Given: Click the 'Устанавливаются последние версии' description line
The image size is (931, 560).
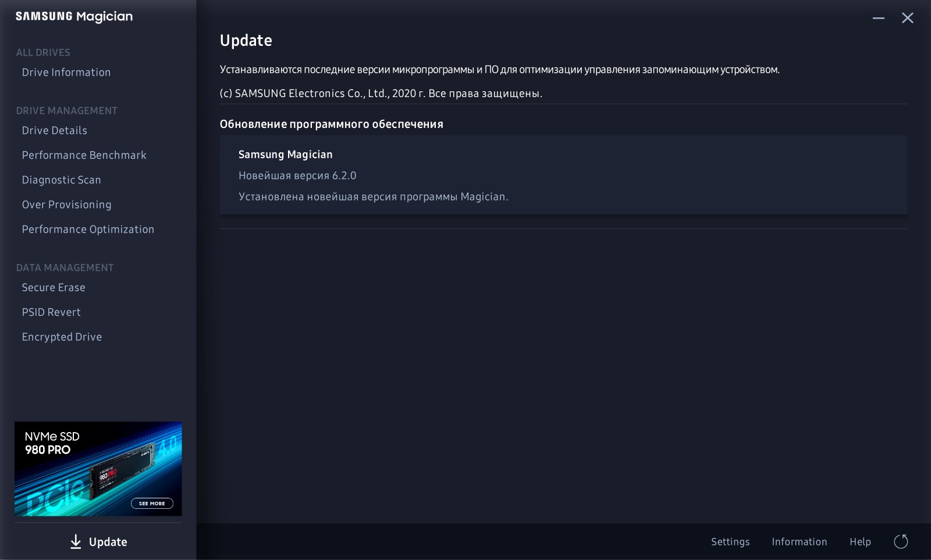Looking at the screenshot, I should 500,70.
